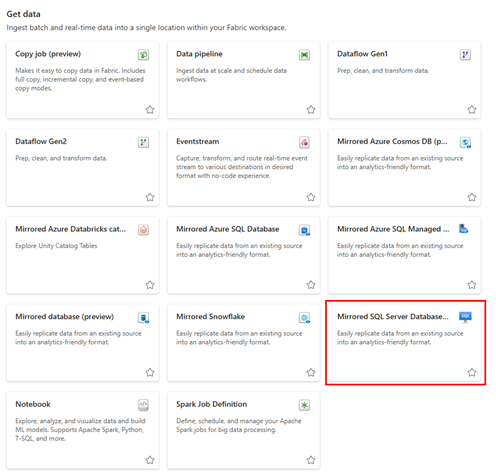Viewport: 496px width, 473px height.
Task: Open the Mirrored database (preview) card title
Action: (65, 317)
